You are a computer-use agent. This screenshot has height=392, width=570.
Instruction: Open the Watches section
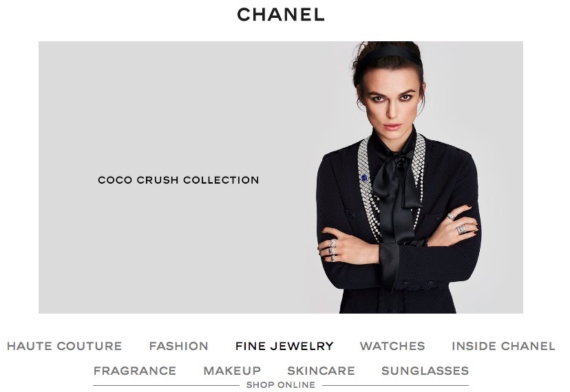[392, 346]
